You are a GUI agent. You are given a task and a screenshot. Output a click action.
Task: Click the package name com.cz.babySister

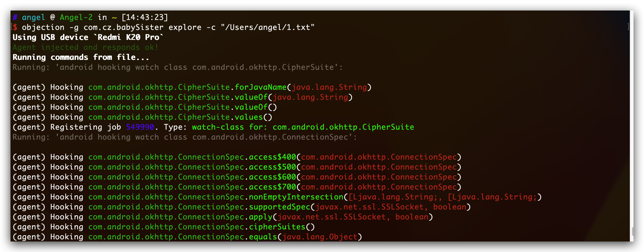click(x=123, y=27)
